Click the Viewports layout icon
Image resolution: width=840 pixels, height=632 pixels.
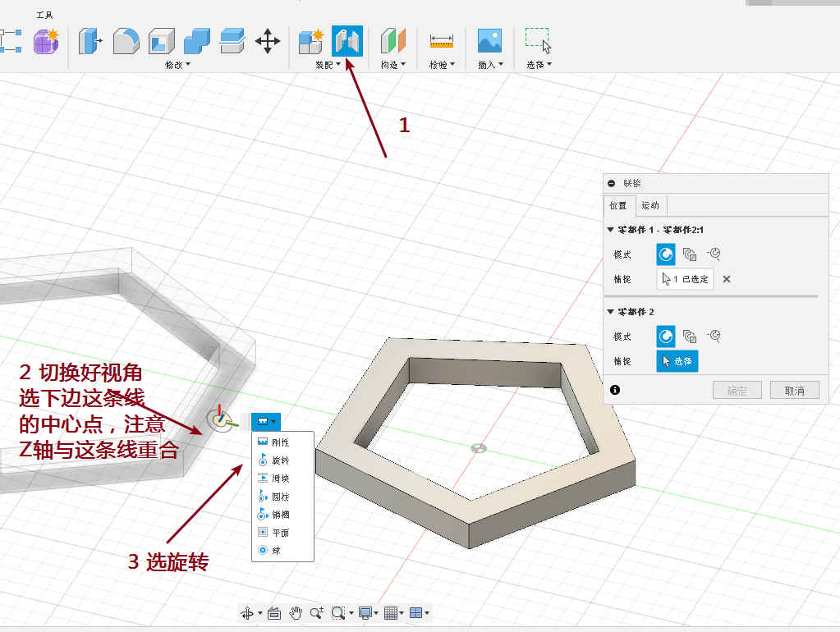415,613
